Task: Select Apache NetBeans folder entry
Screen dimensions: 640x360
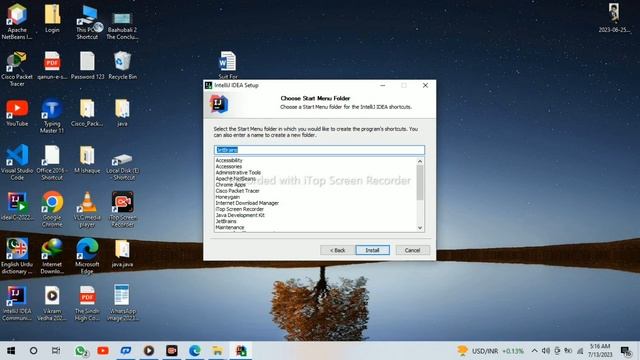Action: [236, 179]
